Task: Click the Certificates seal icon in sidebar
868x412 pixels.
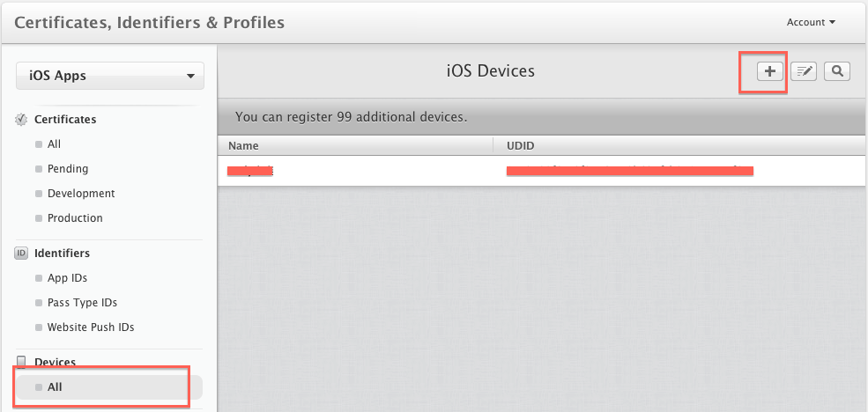Action: (x=21, y=120)
